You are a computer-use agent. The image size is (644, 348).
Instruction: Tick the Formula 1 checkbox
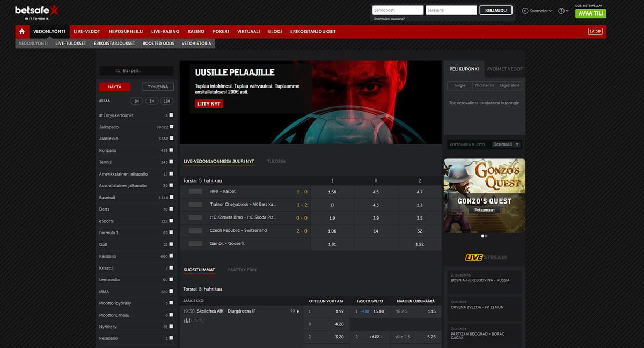(x=171, y=233)
